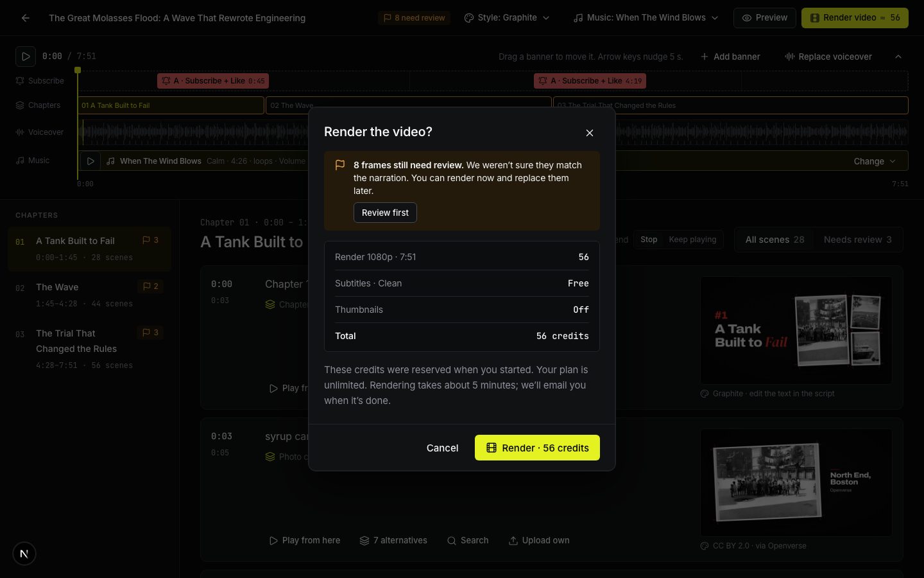Image resolution: width=924 pixels, height=578 pixels.
Task: Click the top bar Render video button
Action: [855, 18]
